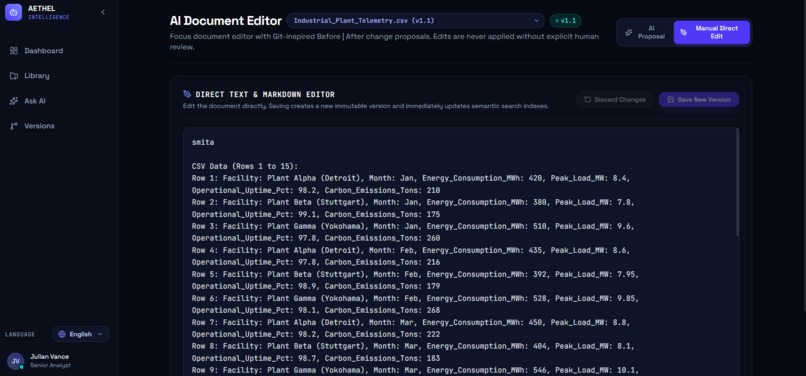
Task: Click the Versions branch icon
Action: [x=14, y=126]
